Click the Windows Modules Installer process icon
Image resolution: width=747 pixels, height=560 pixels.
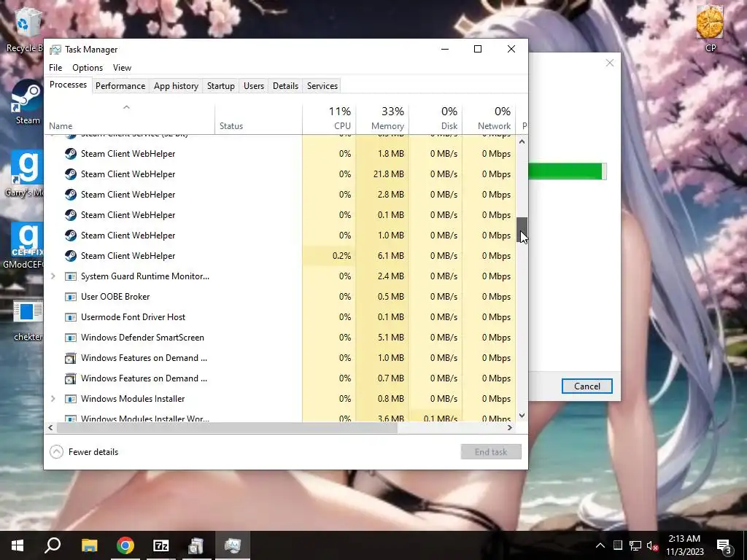(71, 399)
